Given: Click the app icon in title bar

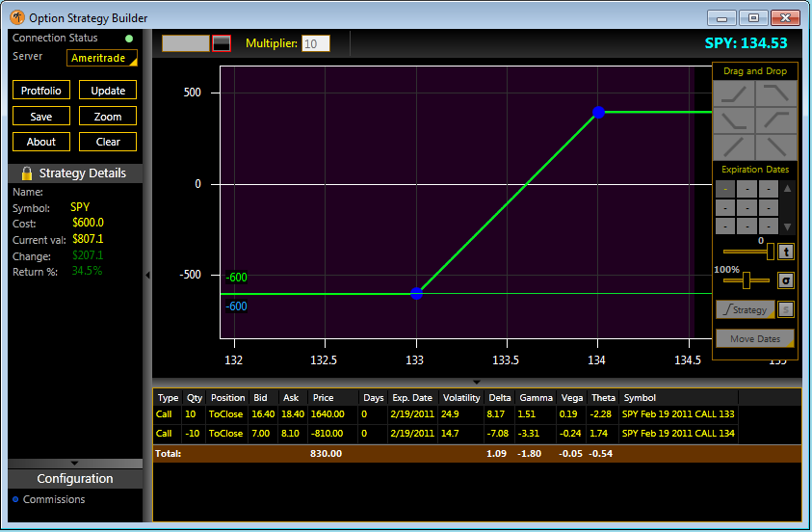Looking at the screenshot, I should click(17, 17).
